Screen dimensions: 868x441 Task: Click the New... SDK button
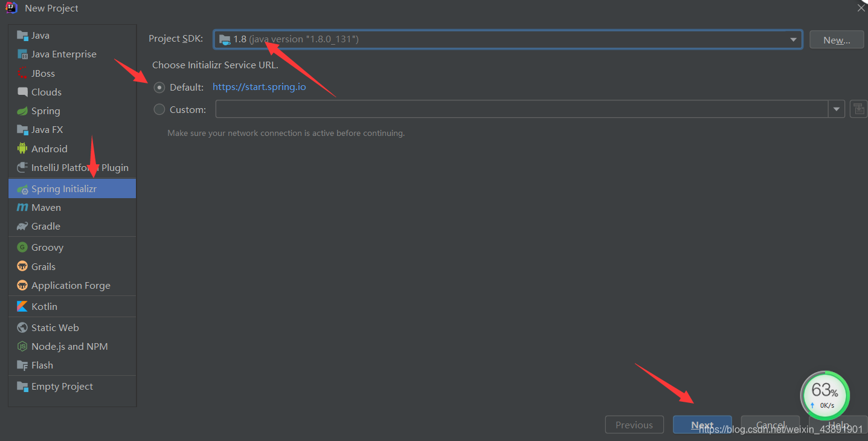[x=837, y=40]
